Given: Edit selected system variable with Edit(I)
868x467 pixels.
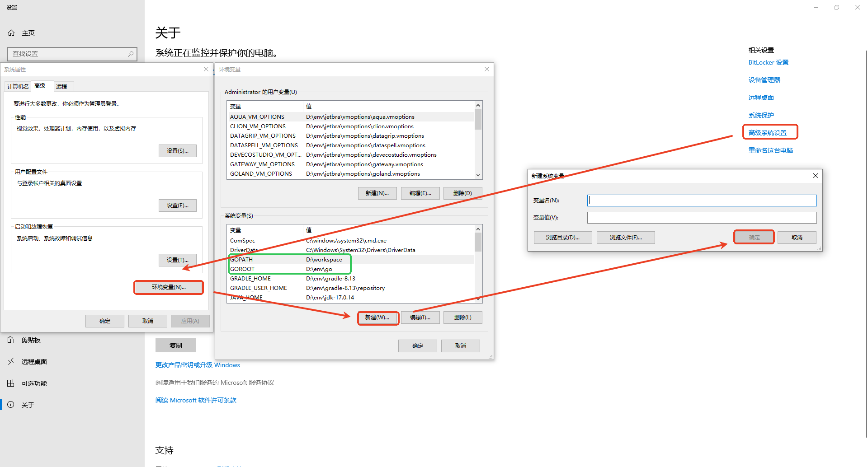Looking at the screenshot, I should tap(420, 318).
